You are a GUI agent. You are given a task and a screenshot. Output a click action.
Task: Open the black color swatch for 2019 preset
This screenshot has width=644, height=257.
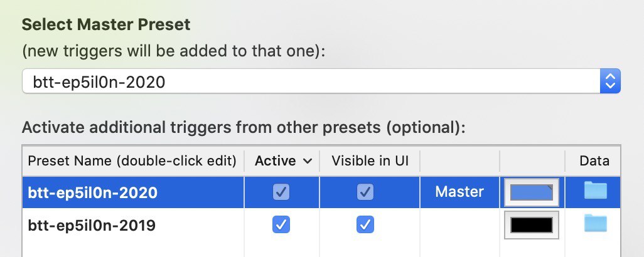coord(532,225)
